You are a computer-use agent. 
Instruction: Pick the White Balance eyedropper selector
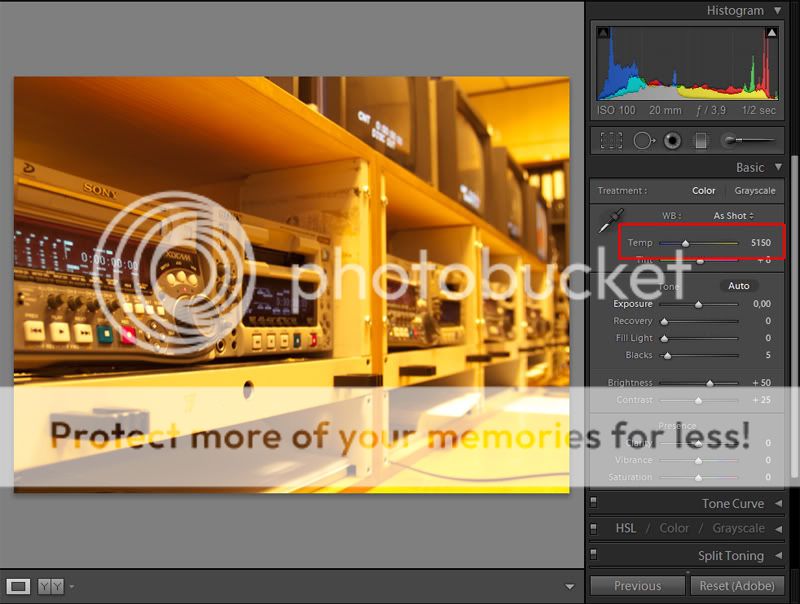(x=611, y=220)
